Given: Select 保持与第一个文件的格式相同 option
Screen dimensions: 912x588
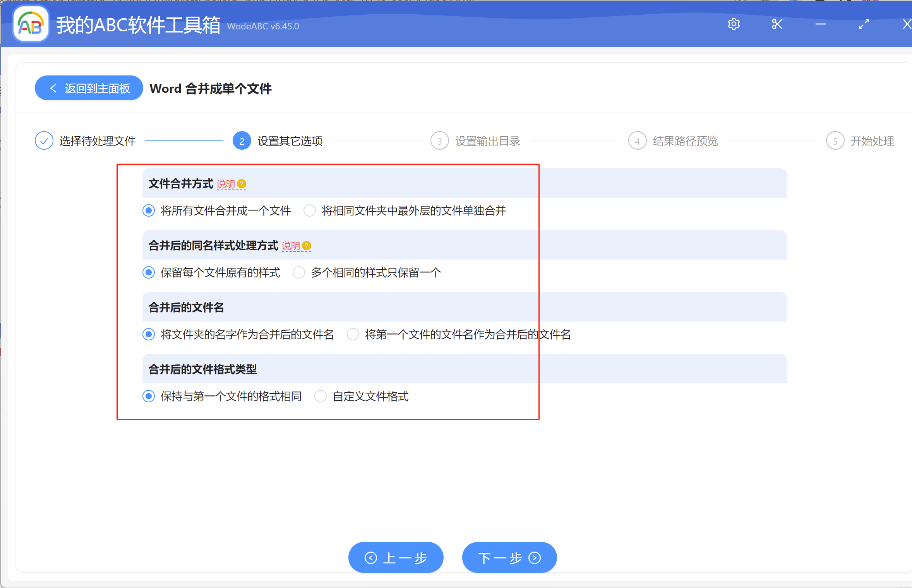Looking at the screenshot, I should coord(149,396).
